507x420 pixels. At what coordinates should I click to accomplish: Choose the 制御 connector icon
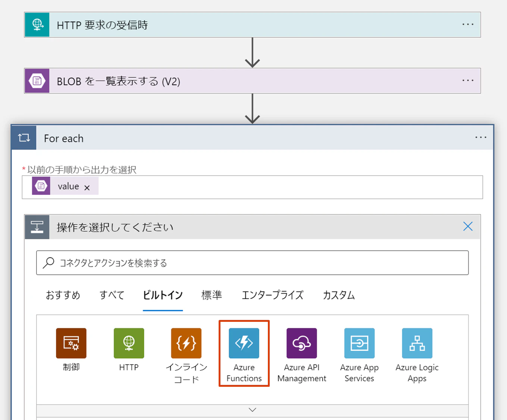coord(71,343)
